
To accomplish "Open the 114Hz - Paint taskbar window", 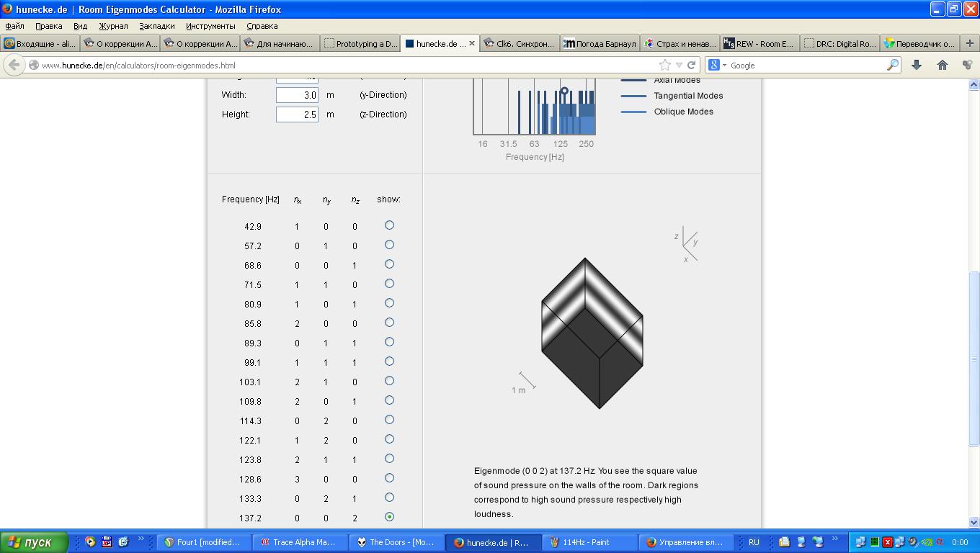I will [x=589, y=542].
